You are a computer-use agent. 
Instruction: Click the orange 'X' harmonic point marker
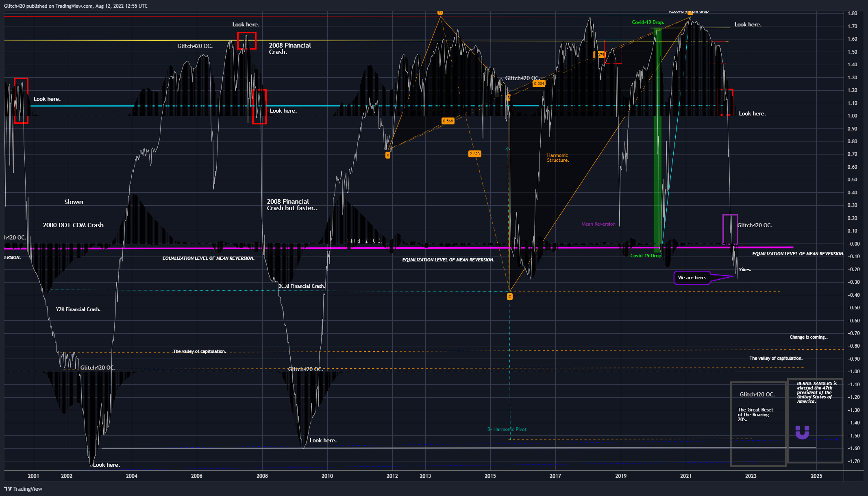click(x=388, y=155)
